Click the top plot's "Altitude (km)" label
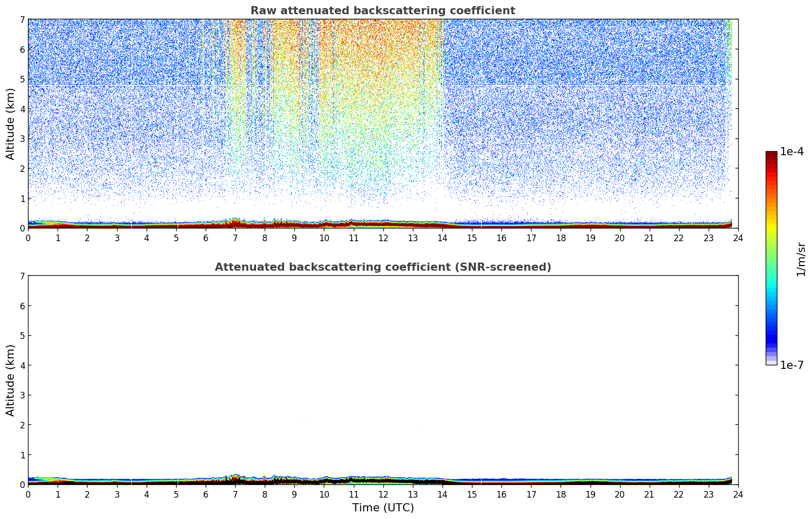812x519 pixels. click(x=11, y=124)
